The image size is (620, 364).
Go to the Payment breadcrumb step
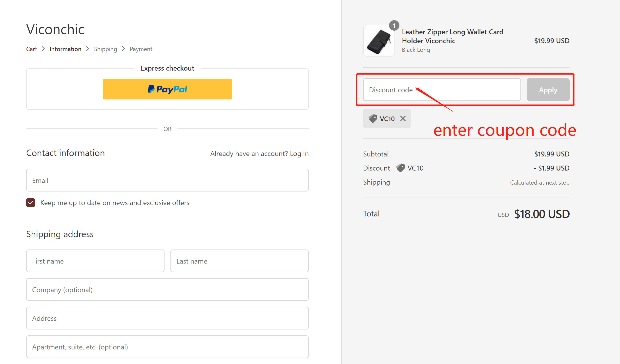pos(141,49)
